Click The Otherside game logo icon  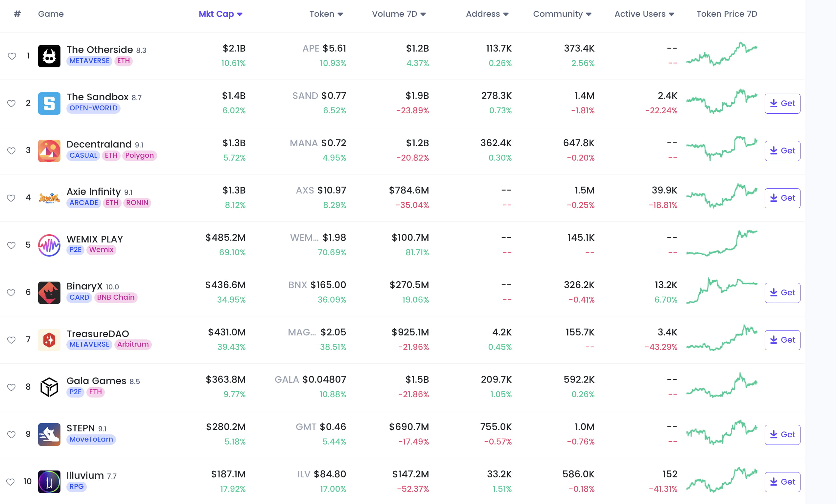[x=49, y=56]
